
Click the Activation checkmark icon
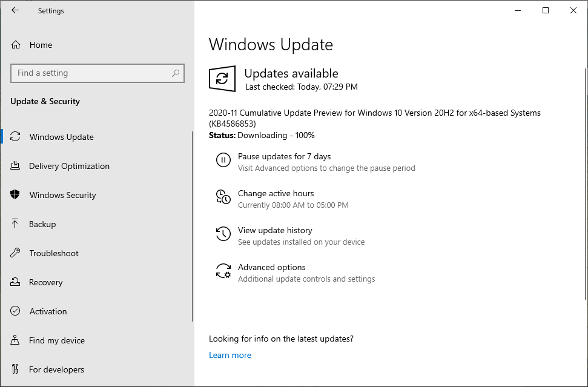15,311
